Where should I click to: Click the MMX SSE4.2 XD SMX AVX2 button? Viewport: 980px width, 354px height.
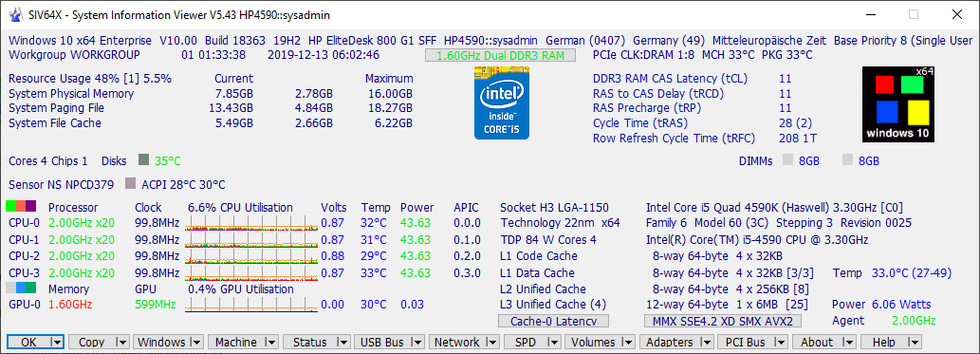[x=723, y=321]
